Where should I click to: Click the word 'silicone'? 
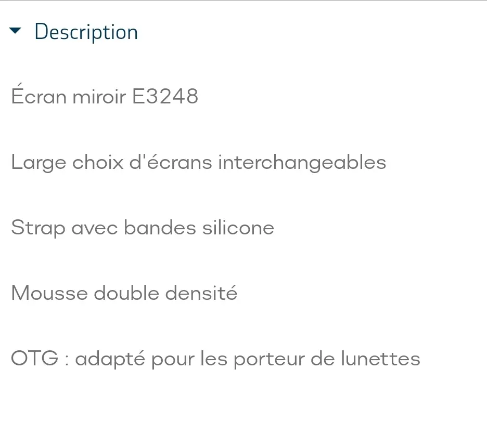pos(238,228)
